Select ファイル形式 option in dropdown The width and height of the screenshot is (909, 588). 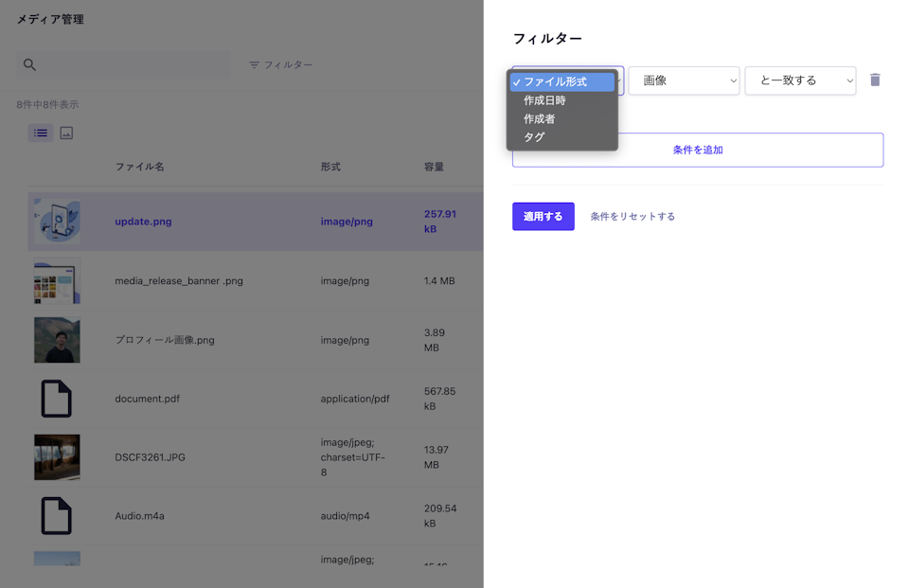(x=562, y=82)
